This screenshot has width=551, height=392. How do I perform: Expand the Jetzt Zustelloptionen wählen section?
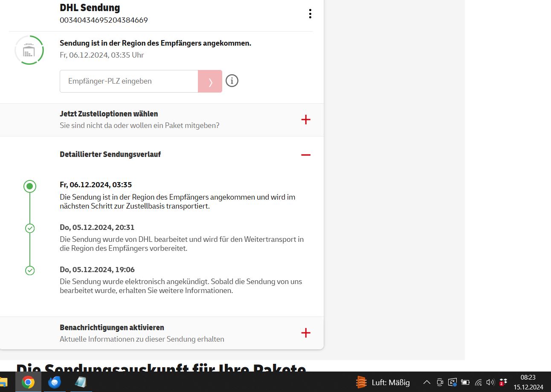point(306,120)
